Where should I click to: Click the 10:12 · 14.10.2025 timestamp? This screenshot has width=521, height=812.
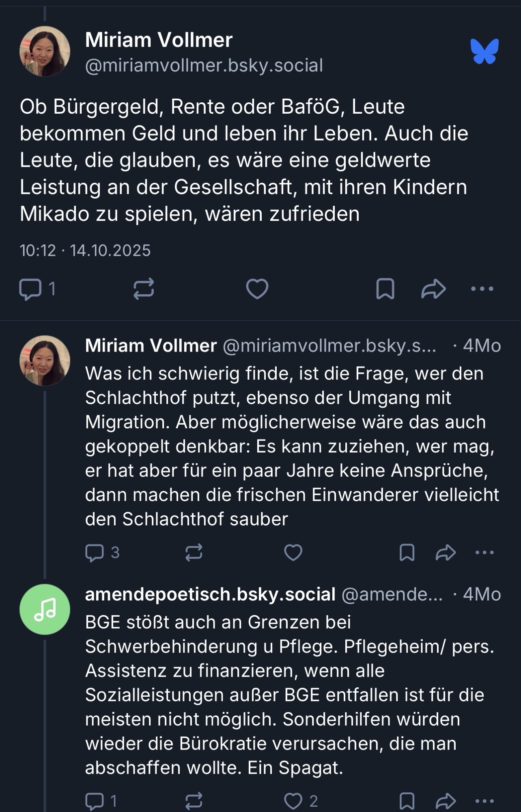pyautogui.click(x=85, y=251)
